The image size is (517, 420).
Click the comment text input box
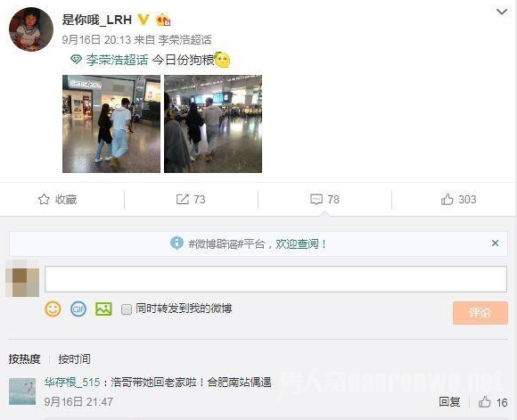click(x=275, y=279)
